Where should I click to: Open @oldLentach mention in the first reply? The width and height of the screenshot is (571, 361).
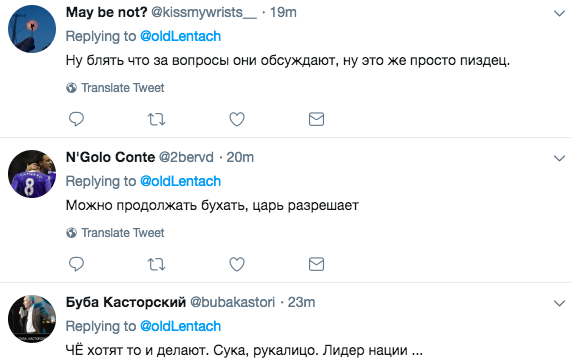click(181, 36)
